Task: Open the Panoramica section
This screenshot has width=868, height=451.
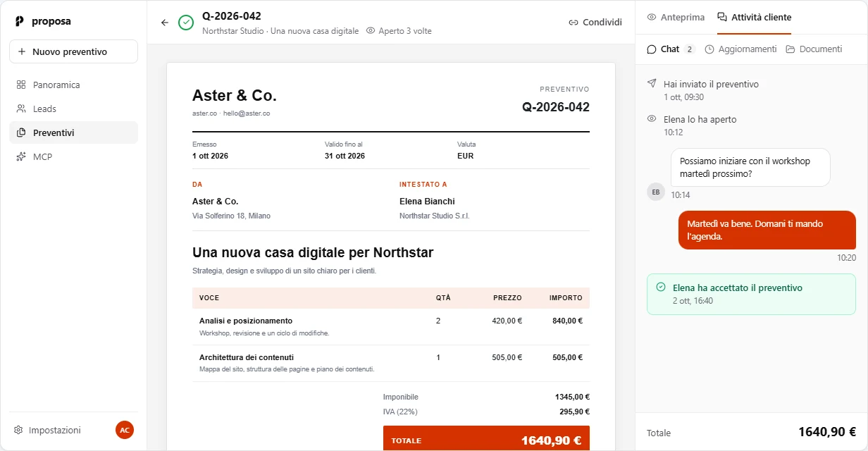Action: point(73,85)
